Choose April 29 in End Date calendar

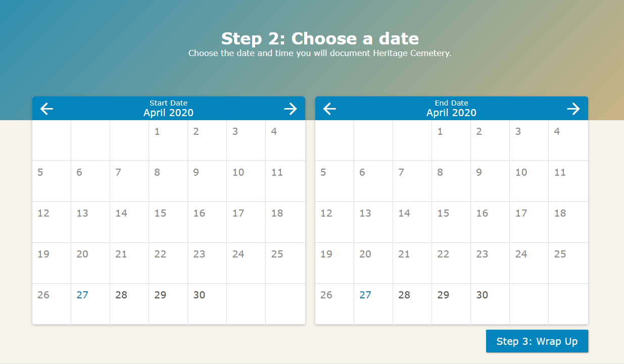[451, 304]
